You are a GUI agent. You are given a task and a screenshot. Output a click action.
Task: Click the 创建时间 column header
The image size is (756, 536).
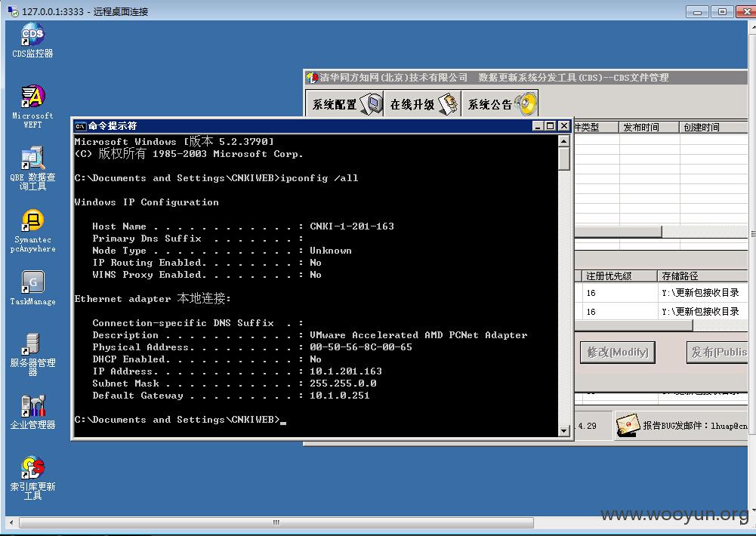tap(714, 128)
